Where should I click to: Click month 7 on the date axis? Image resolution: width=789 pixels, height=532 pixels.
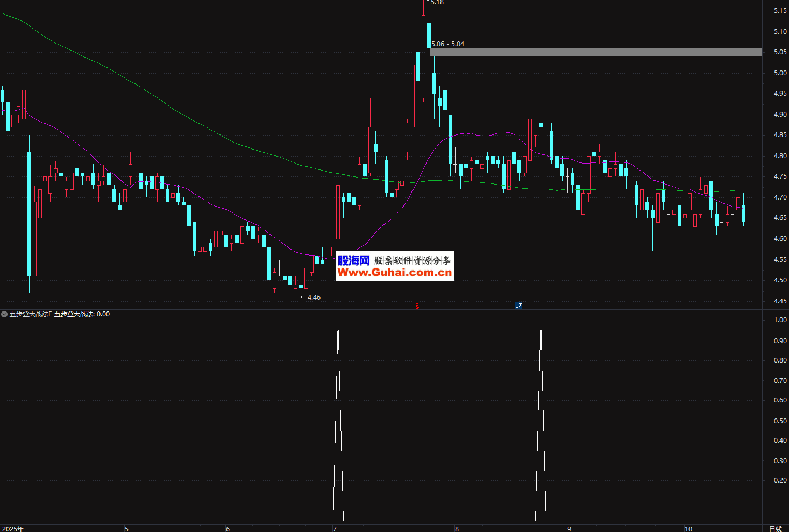pos(335,529)
